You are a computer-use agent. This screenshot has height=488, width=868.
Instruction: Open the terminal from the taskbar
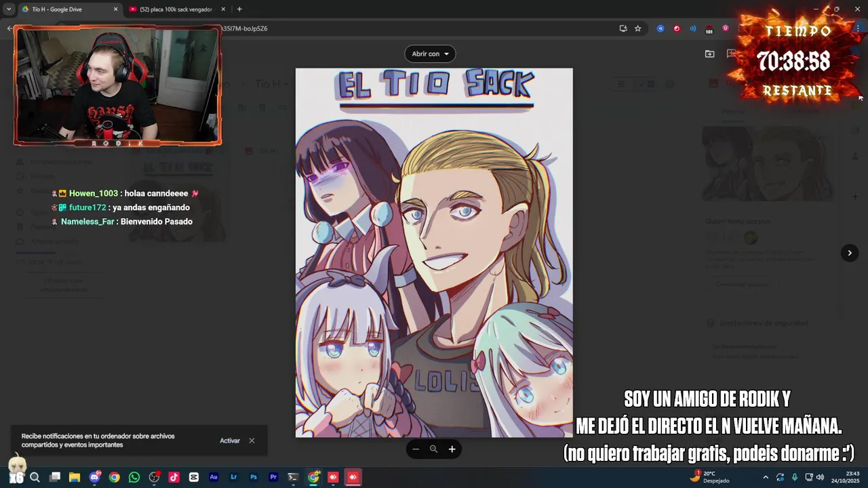(x=293, y=477)
